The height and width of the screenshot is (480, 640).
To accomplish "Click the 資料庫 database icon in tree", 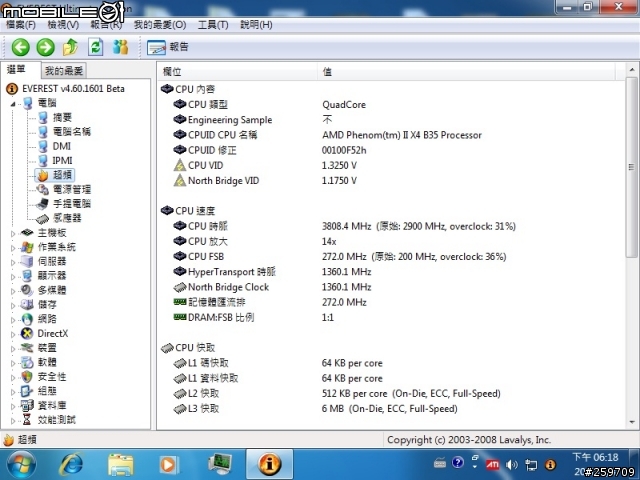I will 27,405.
